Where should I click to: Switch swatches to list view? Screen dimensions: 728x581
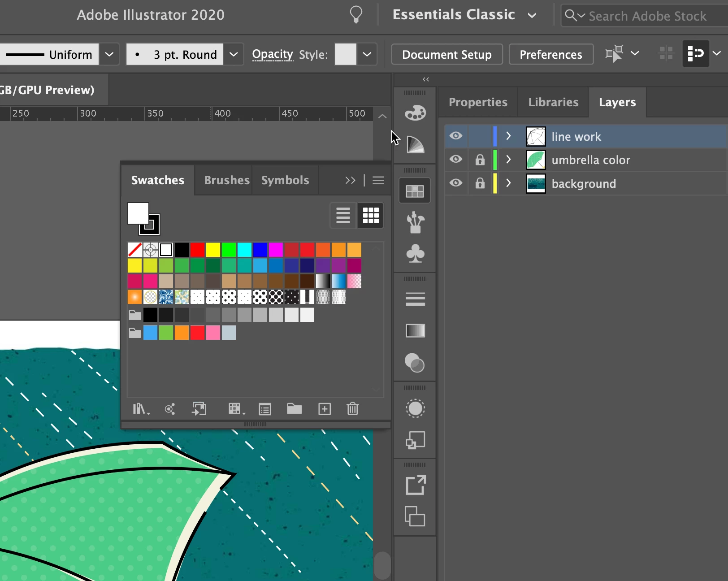coord(343,216)
